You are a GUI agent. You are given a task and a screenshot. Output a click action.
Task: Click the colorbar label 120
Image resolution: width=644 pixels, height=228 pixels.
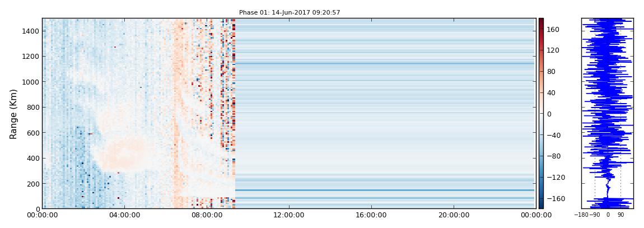pyautogui.click(x=554, y=50)
